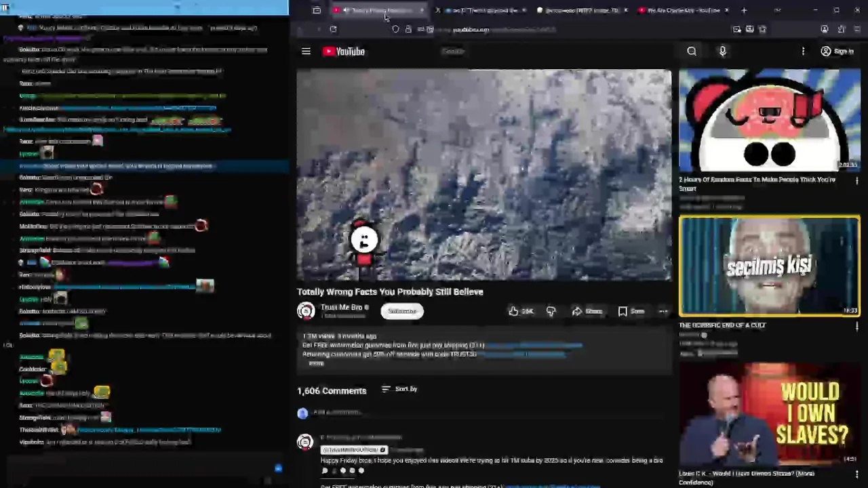
Task: Open a new browser tab
Action: click(744, 10)
